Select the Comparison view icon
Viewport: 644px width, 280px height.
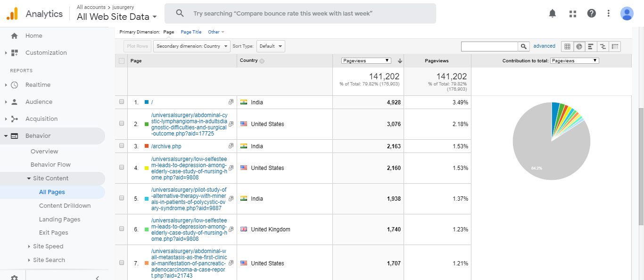coord(603,46)
